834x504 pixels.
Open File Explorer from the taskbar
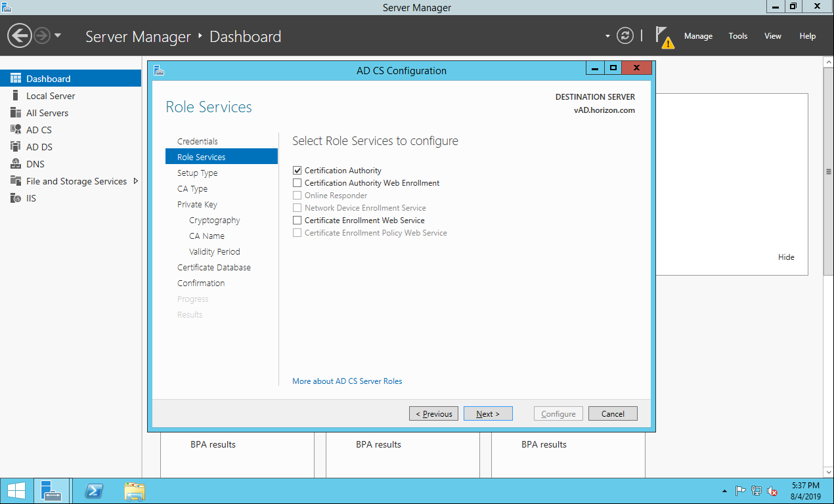click(x=135, y=491)
